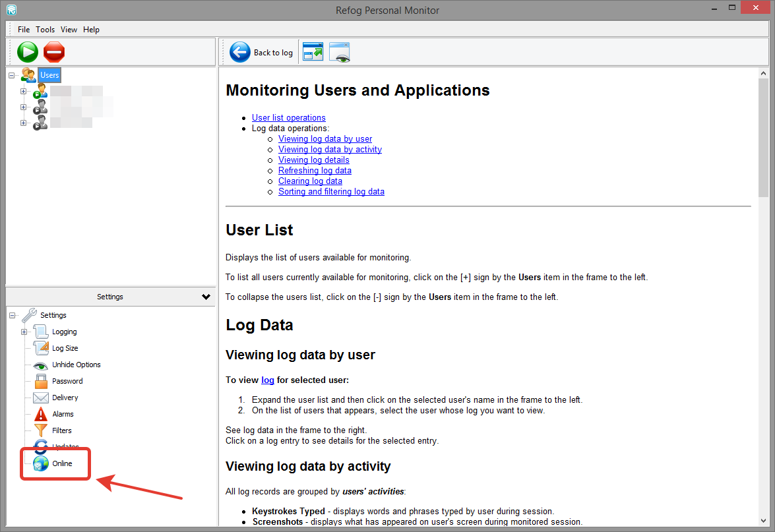Select the first user with green status icon

coord(40,91)
